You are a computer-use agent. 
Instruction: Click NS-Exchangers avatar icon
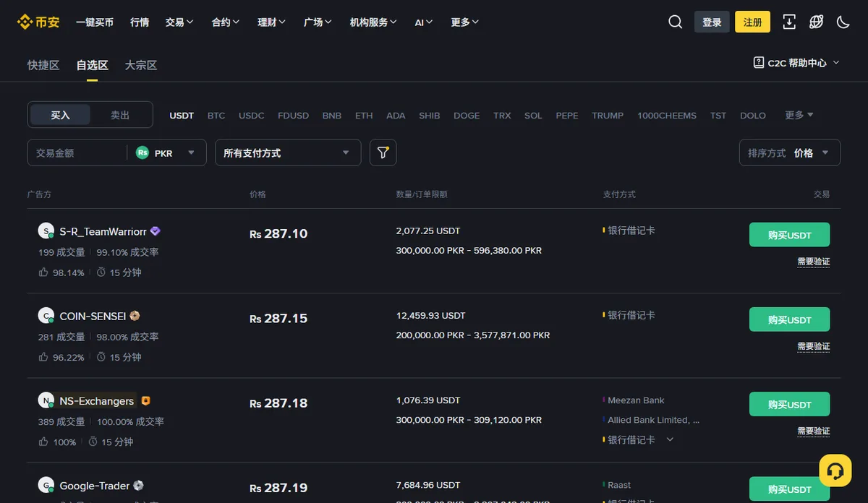point(46,400)
